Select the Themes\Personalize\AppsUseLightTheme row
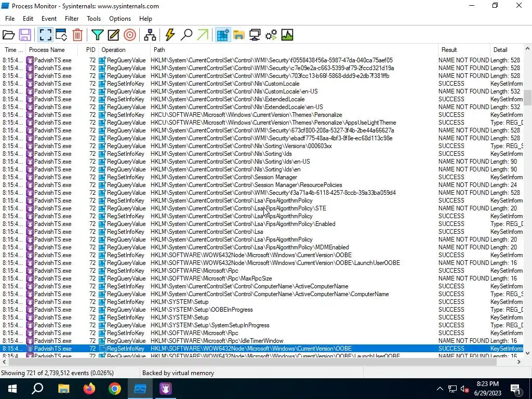 point(262,123)
